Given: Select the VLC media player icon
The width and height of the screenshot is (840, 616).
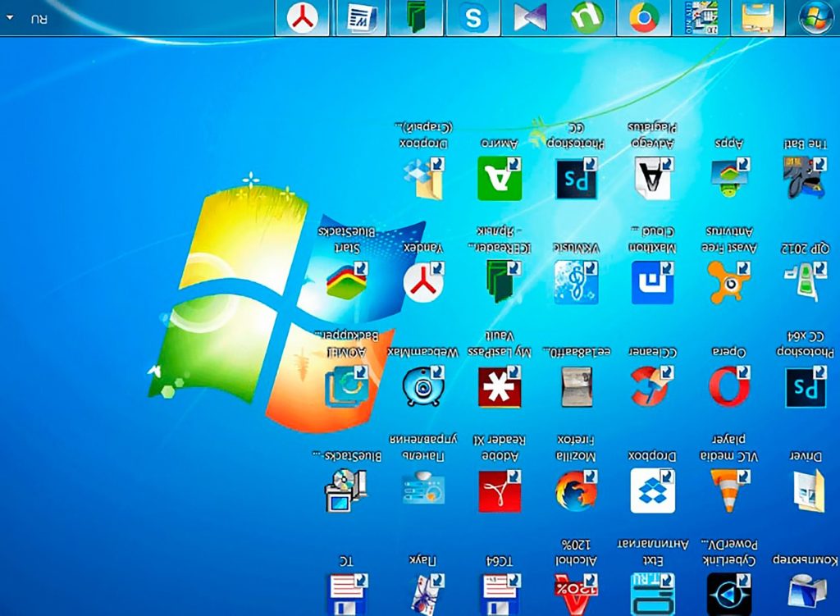Looking at the screenshot, I should tap(729, 490).
